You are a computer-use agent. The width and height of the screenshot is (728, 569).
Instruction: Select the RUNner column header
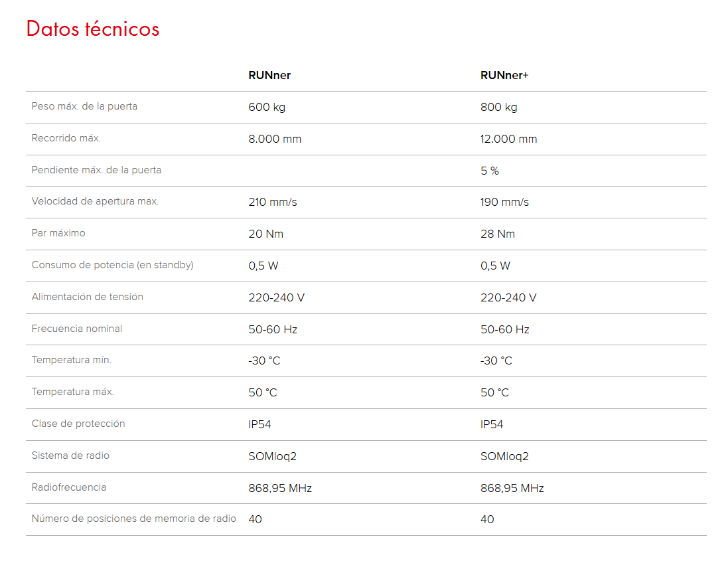tap(269, 75)
